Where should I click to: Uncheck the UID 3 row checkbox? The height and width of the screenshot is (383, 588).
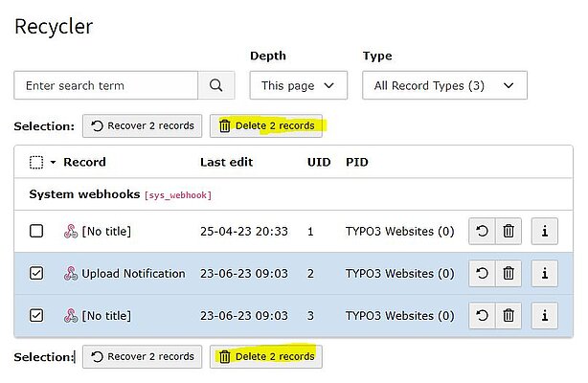[36, 315]
